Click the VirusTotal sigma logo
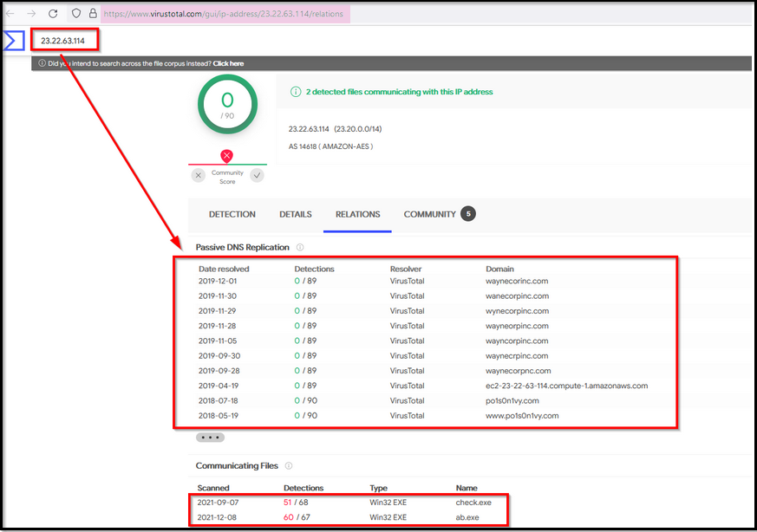Viewport: 757px width, 532px height. coord(14,41)
